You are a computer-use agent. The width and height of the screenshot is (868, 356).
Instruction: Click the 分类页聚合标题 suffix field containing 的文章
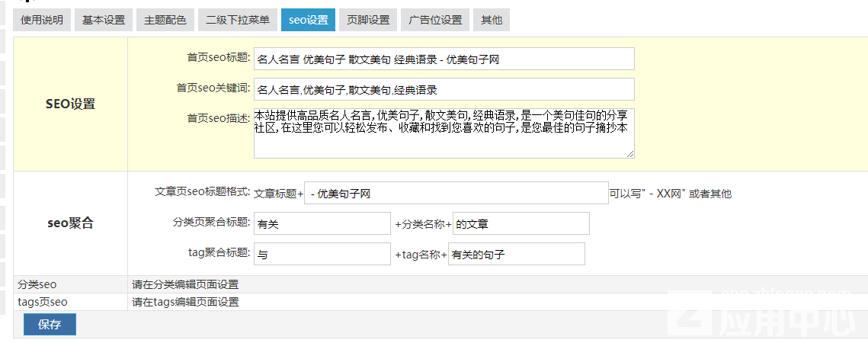pos(520,224)
